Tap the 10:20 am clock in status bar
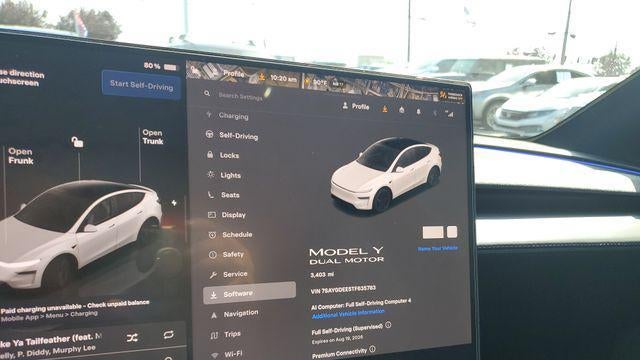Screen dimensions: 640x360 [283, 78]
